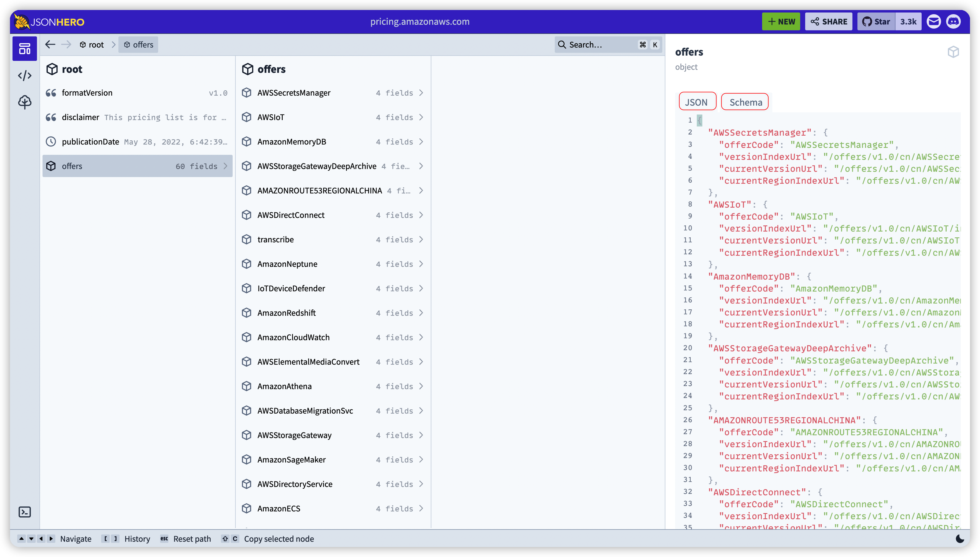
Task: Click the green NEW button
Action: (x=781, y=22)
